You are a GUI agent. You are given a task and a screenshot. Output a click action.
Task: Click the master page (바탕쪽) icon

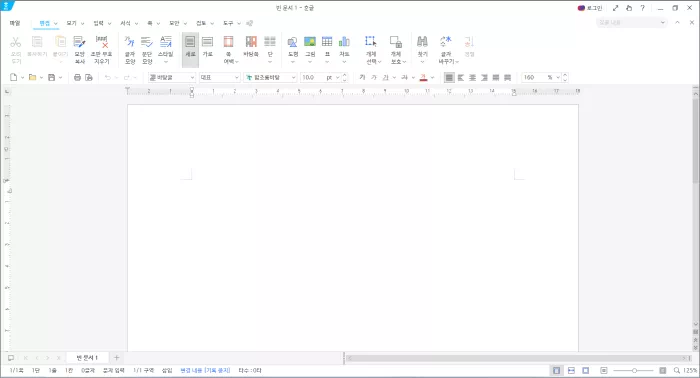tap(251, 42)
